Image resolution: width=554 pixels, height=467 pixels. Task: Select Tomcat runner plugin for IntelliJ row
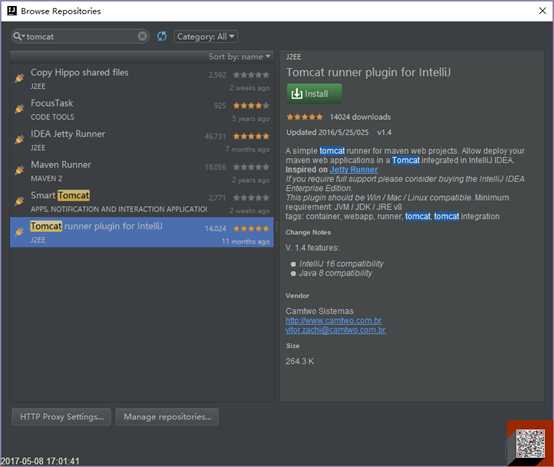141,232
